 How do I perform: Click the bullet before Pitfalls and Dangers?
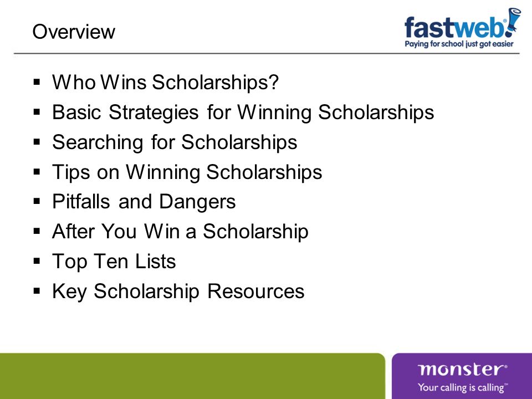point(37,202)
